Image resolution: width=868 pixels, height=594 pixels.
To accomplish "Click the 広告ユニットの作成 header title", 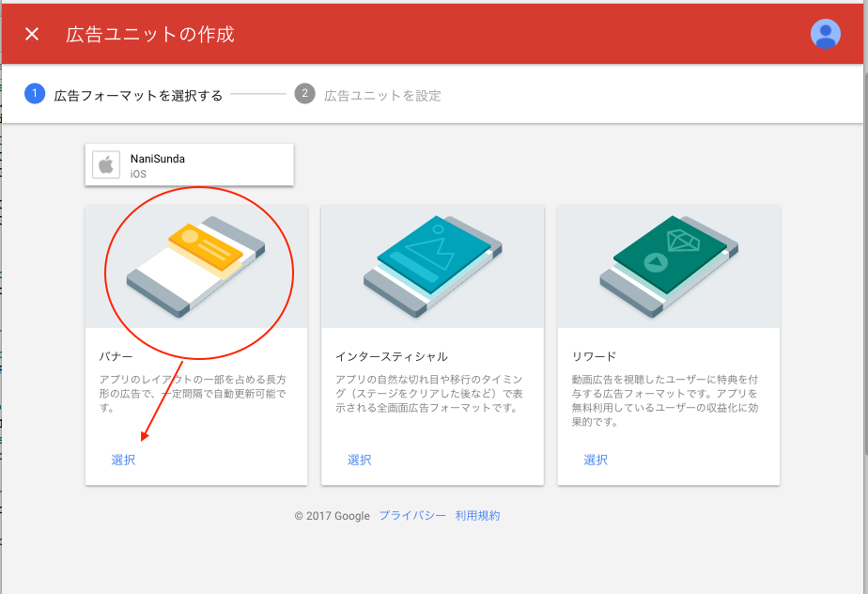I will click(x=150, y=35).
